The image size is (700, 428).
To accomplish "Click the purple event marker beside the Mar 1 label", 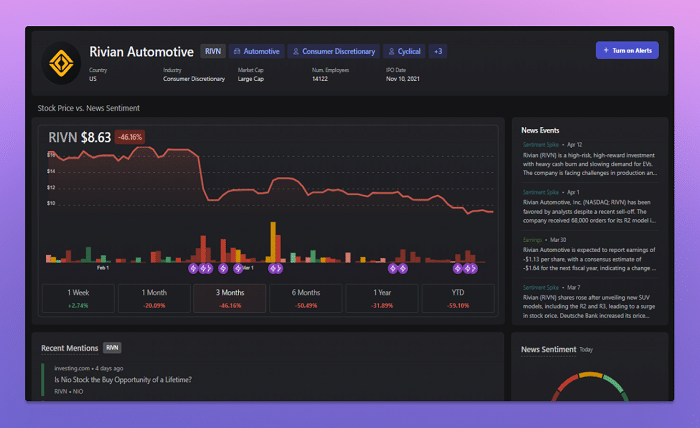I will (238, 268).
